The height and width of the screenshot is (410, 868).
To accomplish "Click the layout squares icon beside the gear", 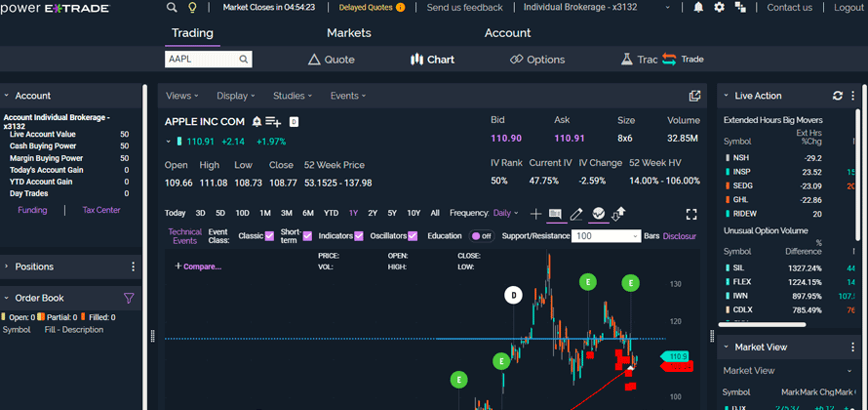I will [x=740, y=7].
